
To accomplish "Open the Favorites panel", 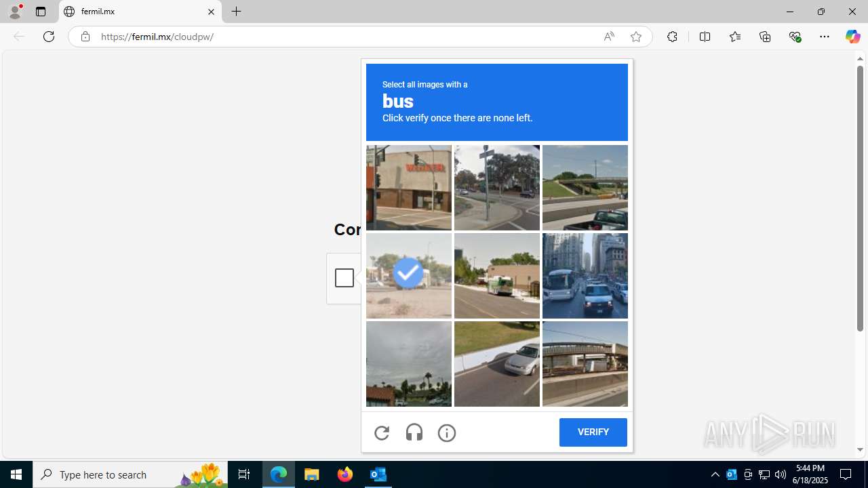I will 735,37.
